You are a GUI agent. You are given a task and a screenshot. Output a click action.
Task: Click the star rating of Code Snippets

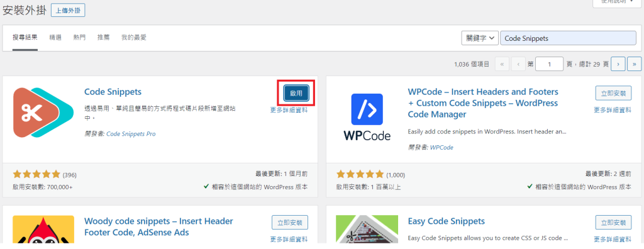coord(36,174)
